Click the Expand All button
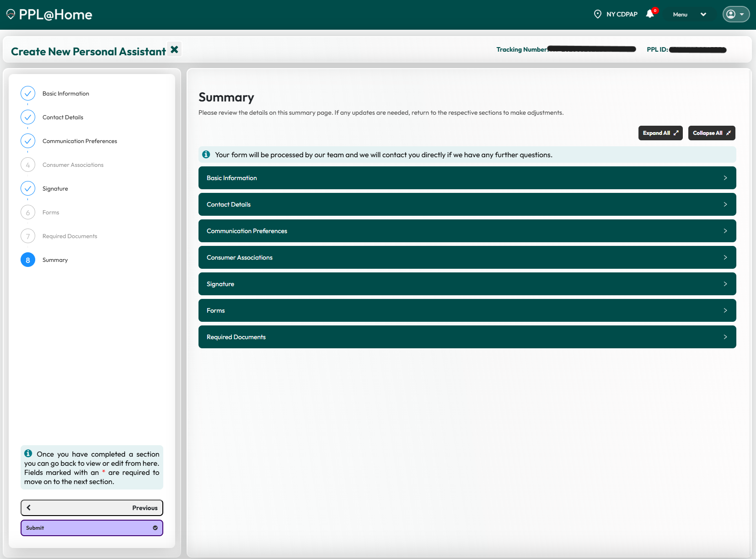Screen dimensions: 756x559 click(x=660, y=133)
